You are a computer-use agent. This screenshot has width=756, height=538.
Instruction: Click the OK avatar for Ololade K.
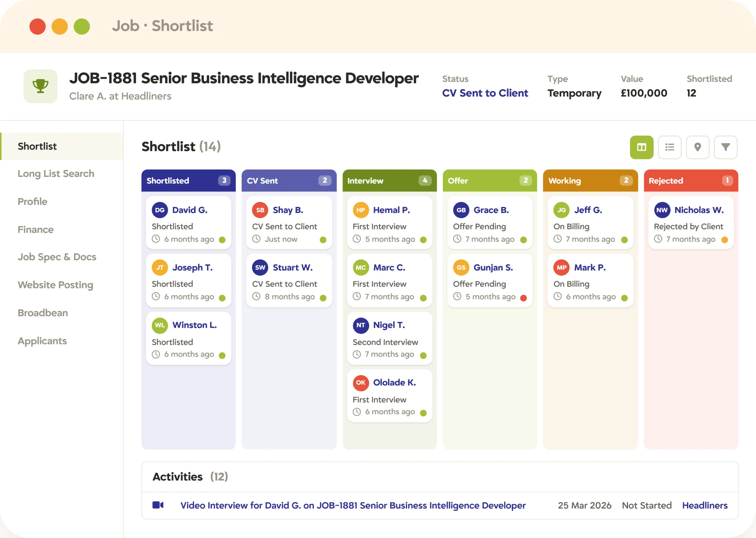pos(361,383)
